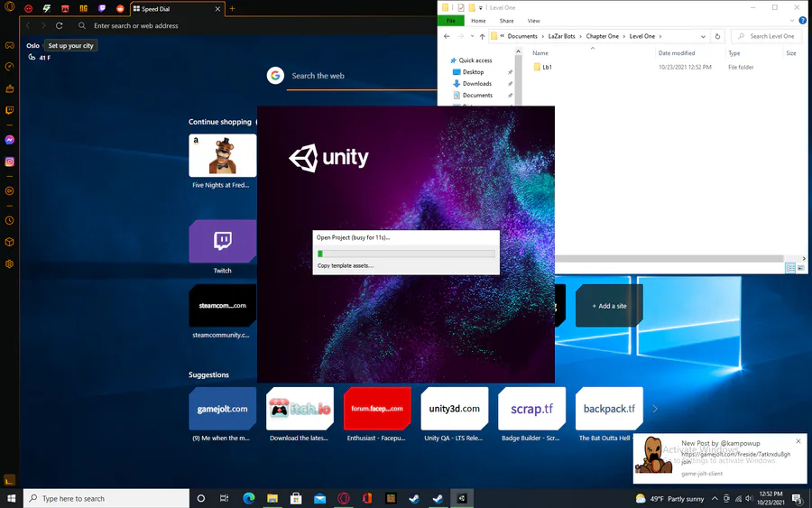The height and width of the screenshot is (508, 812).
Task: Launch Microsoft Edge from taskbar
Action: (x=249, y=498)
